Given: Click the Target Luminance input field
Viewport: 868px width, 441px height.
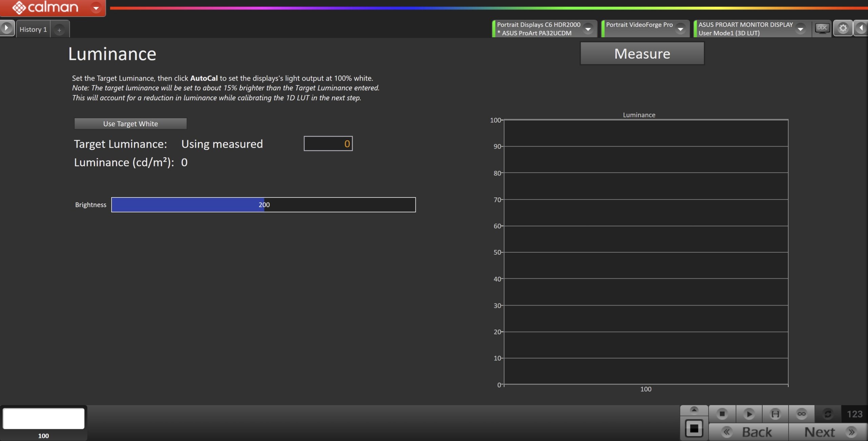Looking at the screenshot, I should pyautogui.click(x=328, y=144).
